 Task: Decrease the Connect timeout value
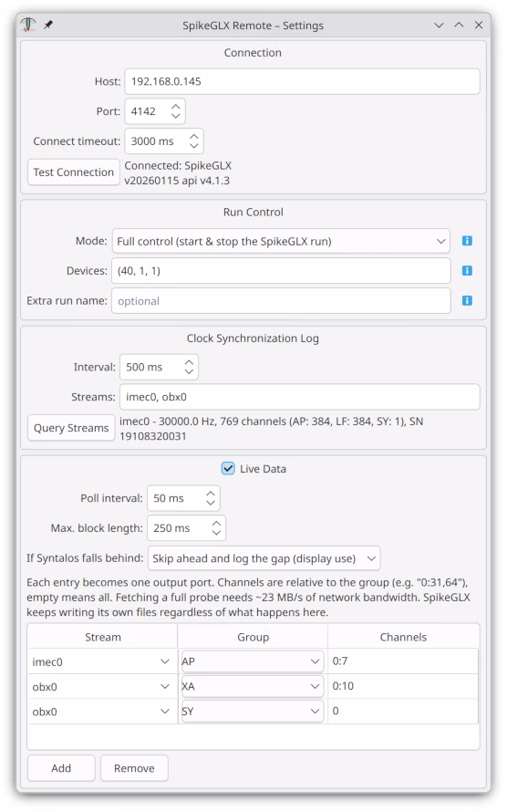[194, 147]
